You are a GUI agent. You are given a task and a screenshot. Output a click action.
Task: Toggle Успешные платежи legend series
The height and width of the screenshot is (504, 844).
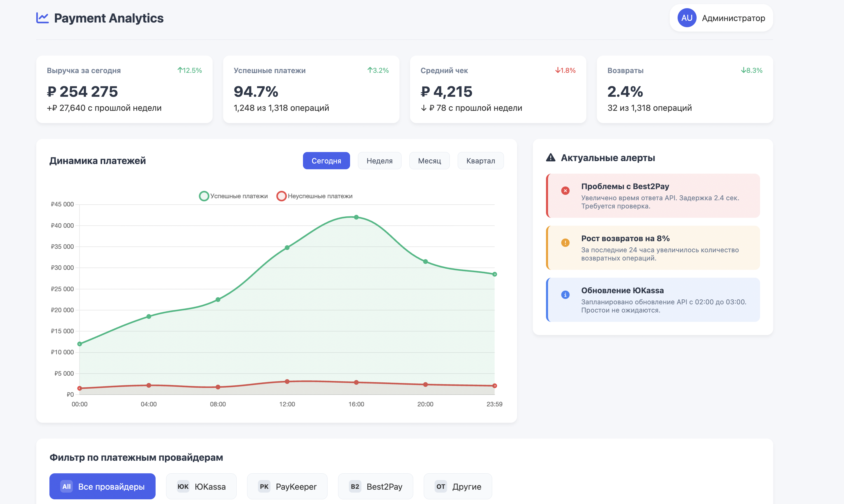point(233,196)
